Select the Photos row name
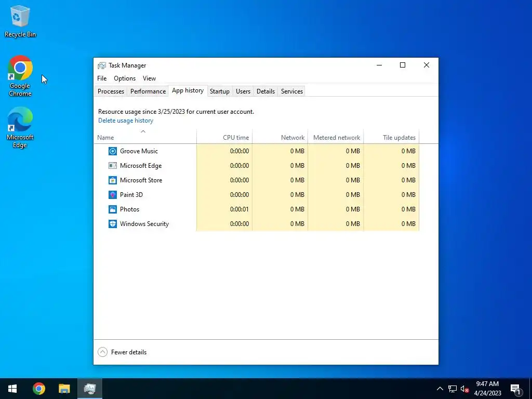 point(129,209)
